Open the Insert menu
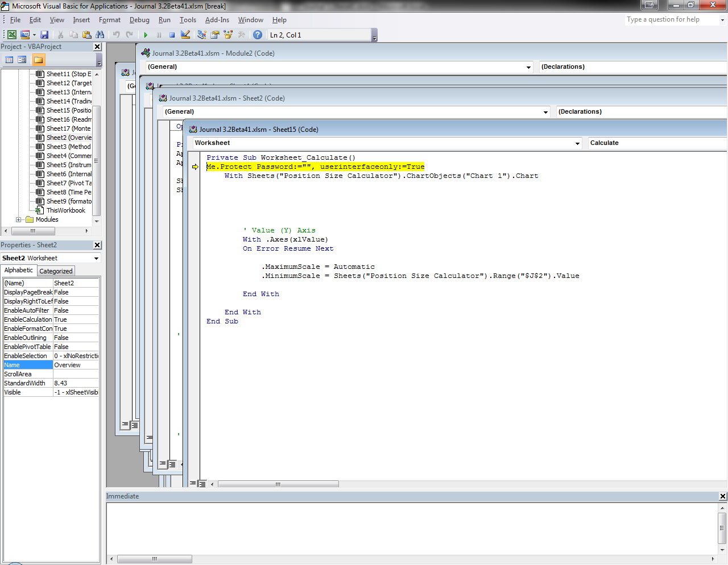The height and width of the screenshot is (565, 728). [81, 20]
